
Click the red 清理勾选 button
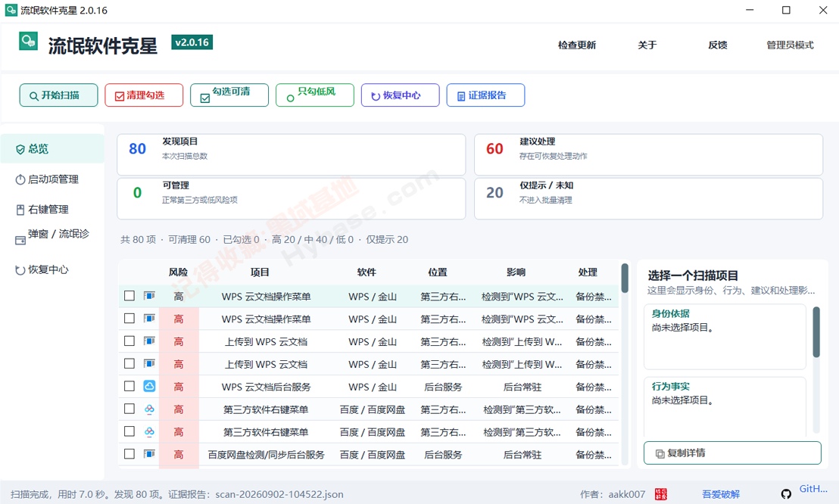[x=144, y=95]
